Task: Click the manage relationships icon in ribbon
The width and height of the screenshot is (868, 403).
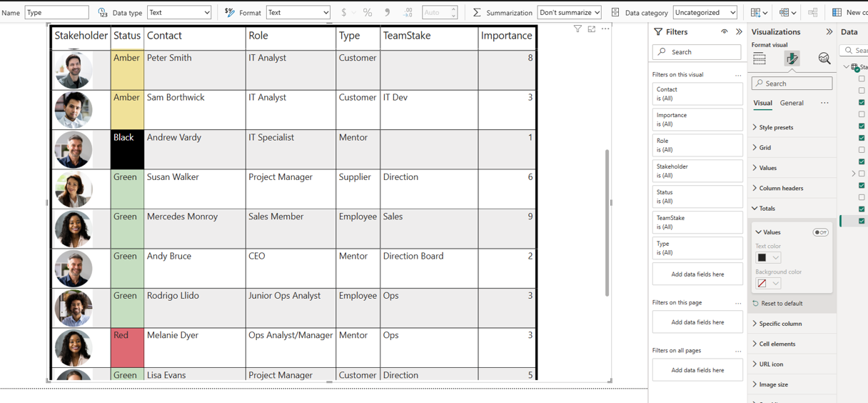Action: click(x=813, y=12)
